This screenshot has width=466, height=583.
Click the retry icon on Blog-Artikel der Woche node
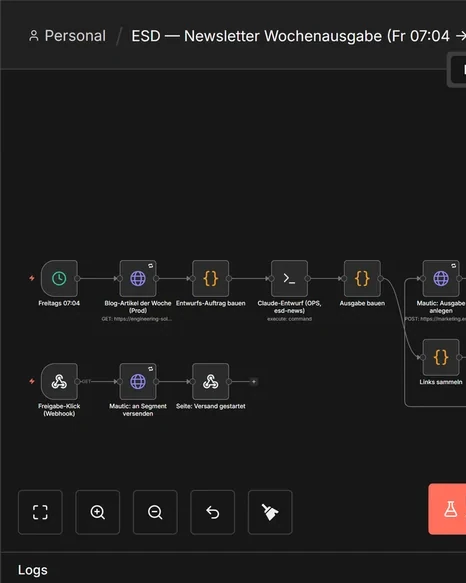coord(151,265)
